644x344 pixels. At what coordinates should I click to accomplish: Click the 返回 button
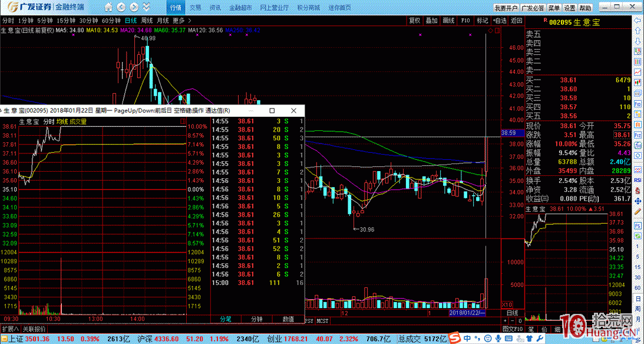516,21
